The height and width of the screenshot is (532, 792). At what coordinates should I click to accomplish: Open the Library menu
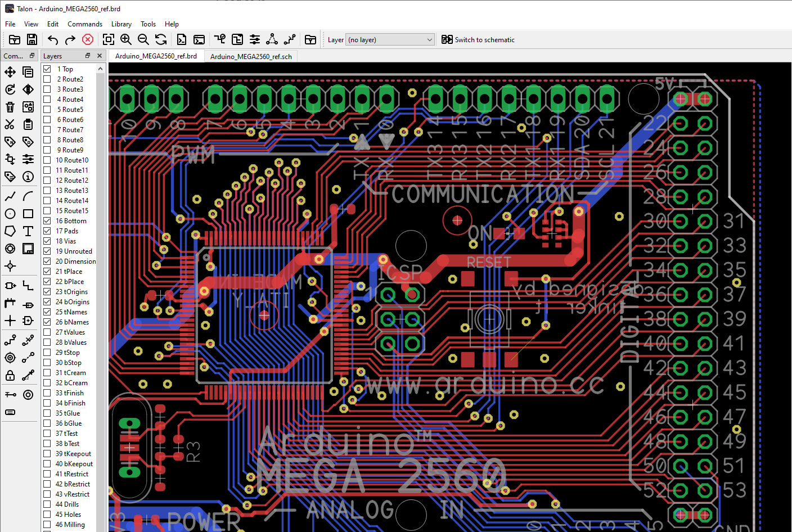[121, 24]
